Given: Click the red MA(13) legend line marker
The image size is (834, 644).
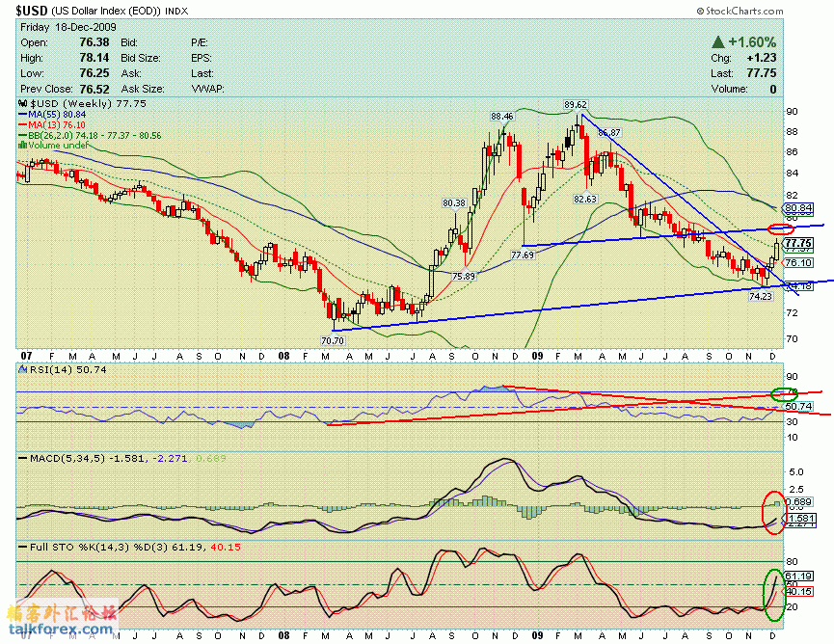Looking at the screenshot, I should pyautogui.click(x=23, y=125).
